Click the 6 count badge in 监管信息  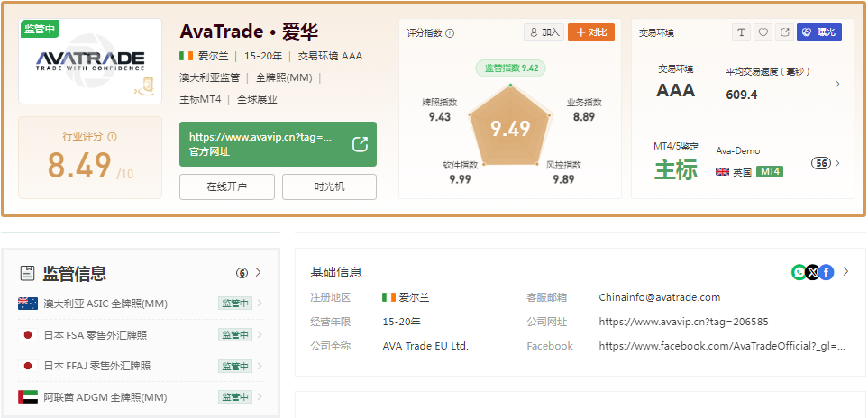click(242, 273)
